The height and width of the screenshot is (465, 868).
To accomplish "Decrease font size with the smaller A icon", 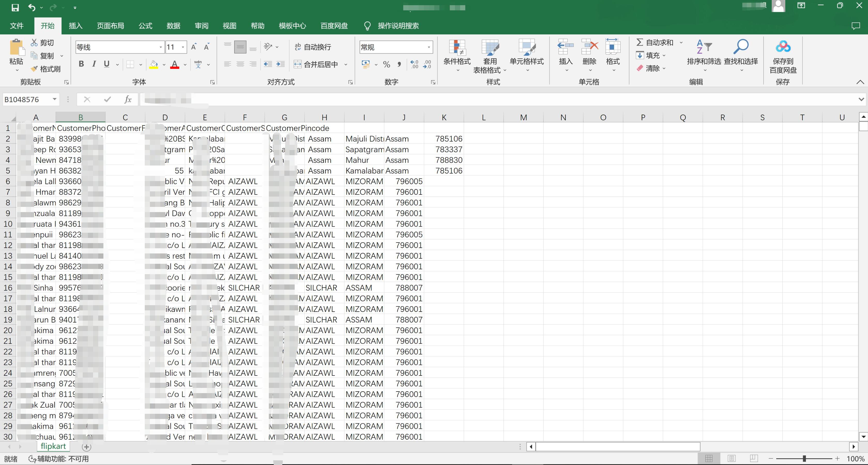I will pyautogui.click(x=207, y=47).
